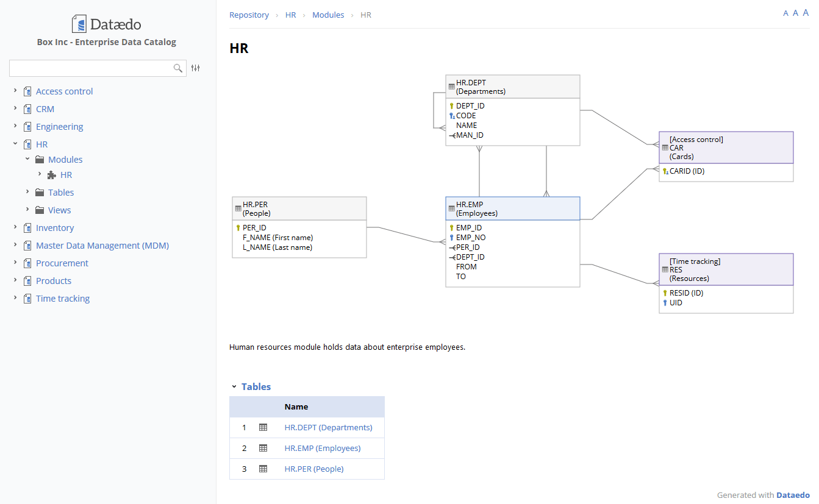Click the CRM database document icon
819x504 pixels.
click(x=27, y=108)
